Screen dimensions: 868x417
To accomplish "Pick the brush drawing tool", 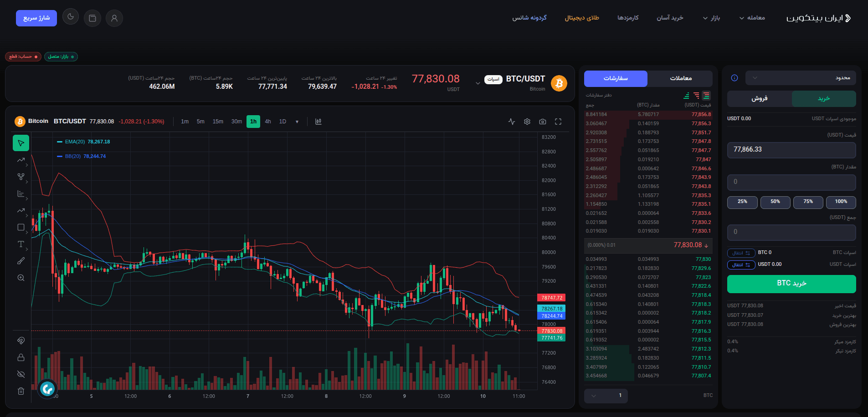I will [x=21, y=261].
